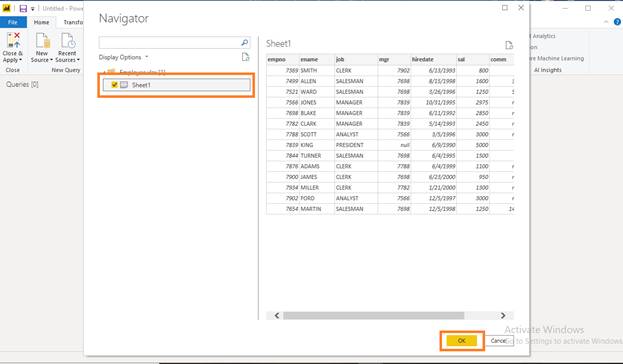Click the horizontal scrollbar thumb in preview

click(x=373, y=316)
